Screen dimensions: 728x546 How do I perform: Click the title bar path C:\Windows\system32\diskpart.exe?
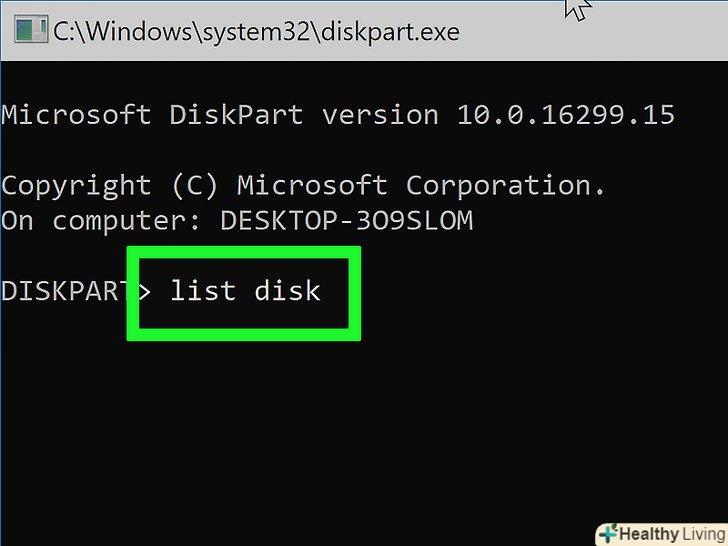tap(257, 31)
